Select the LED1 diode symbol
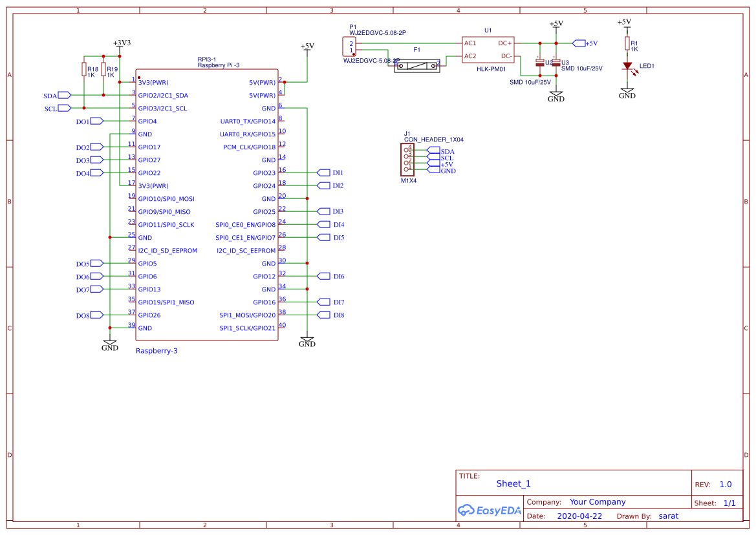The height and width of the screenshot is (535, 756). (x=627, y=66)
